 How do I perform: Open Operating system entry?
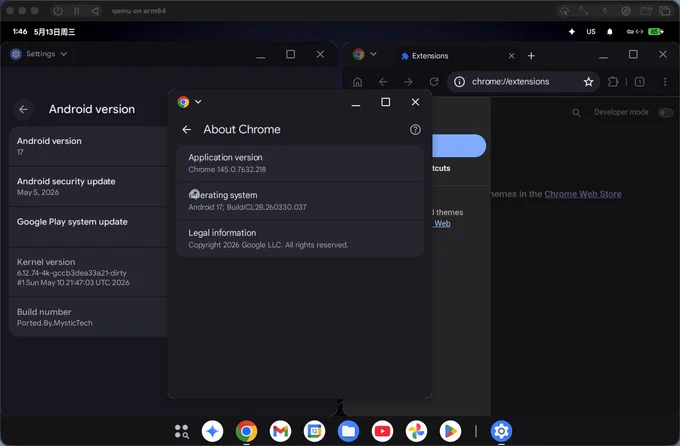(x=300, y=201)
